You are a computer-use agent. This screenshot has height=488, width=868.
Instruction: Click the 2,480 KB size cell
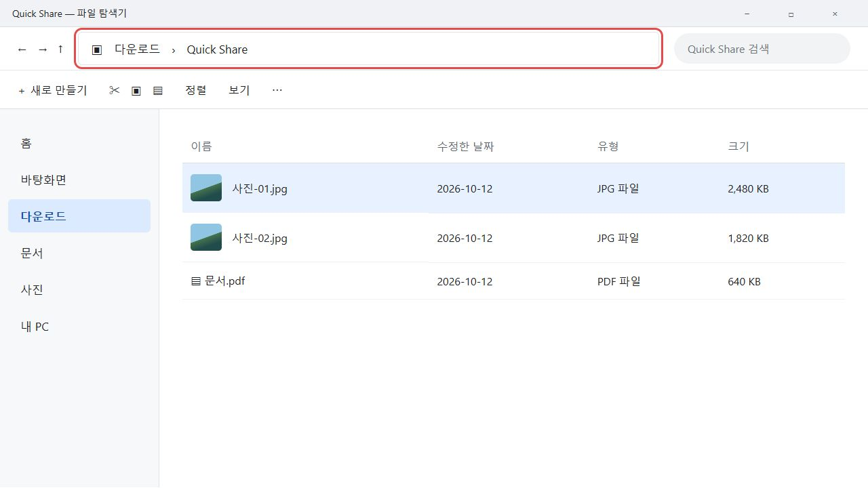pos(748,189)
